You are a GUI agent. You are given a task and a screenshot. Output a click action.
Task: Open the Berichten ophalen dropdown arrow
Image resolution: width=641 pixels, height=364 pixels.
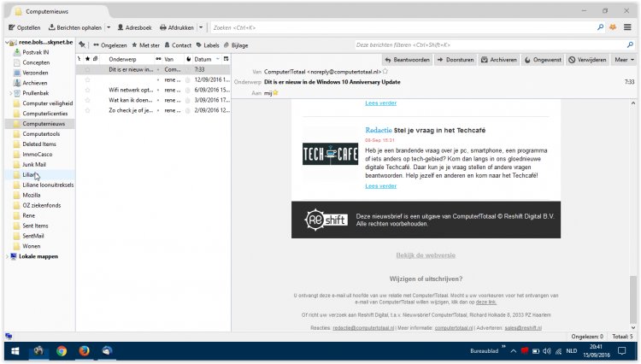point(109,27)
